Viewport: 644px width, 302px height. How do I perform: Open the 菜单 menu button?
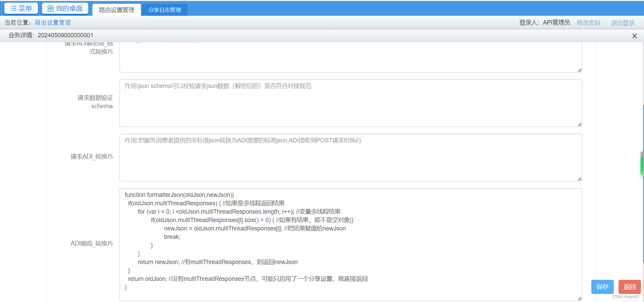tap(21, 8)
